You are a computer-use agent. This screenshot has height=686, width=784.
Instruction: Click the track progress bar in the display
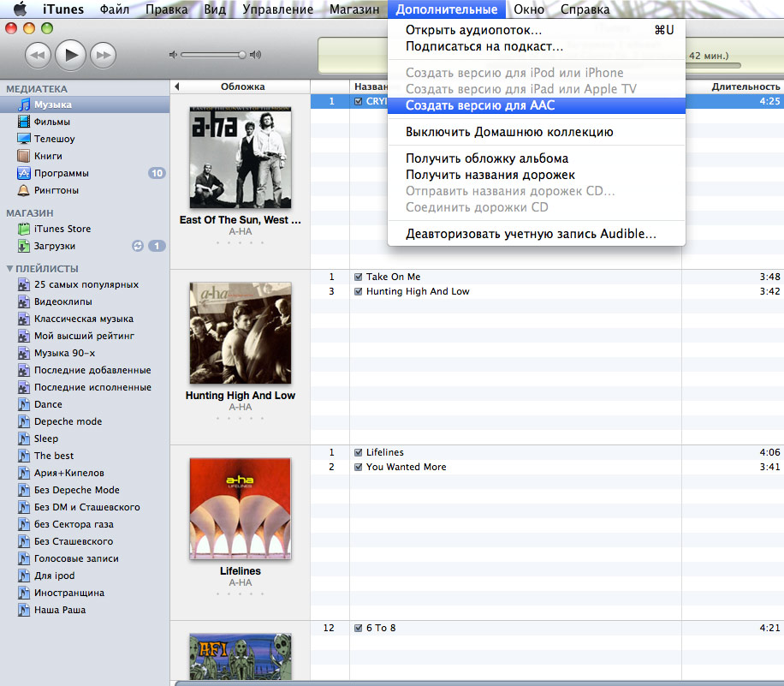[712, 66]
